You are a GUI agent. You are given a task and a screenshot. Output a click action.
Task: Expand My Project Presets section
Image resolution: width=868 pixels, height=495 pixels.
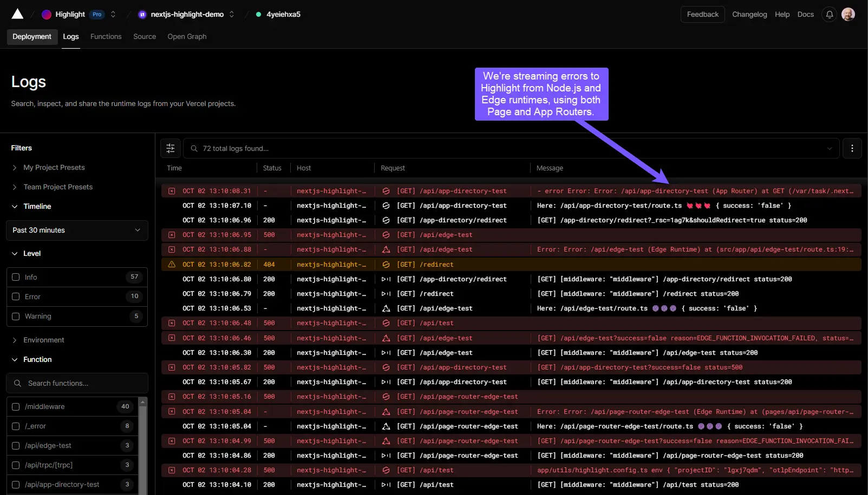click(x=54, y=168)
